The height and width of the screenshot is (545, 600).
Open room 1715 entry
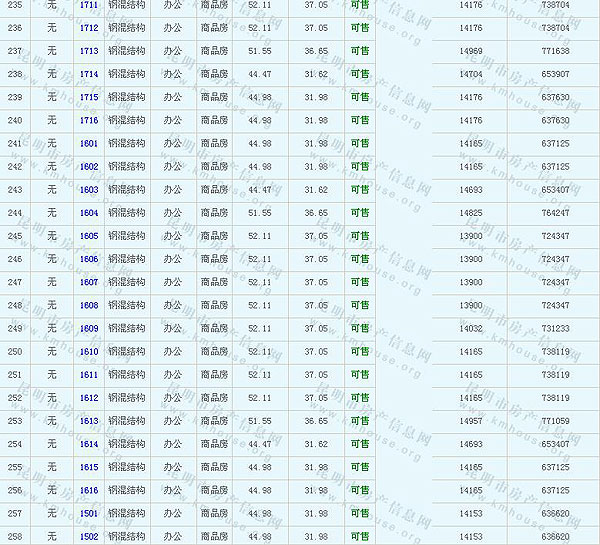[x=89, y=97]
